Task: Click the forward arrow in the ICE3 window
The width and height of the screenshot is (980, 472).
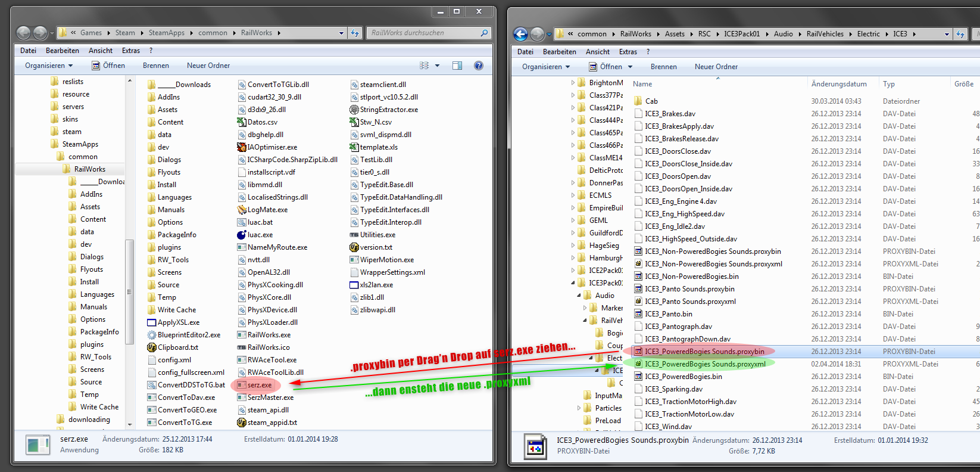Action: 537,34
